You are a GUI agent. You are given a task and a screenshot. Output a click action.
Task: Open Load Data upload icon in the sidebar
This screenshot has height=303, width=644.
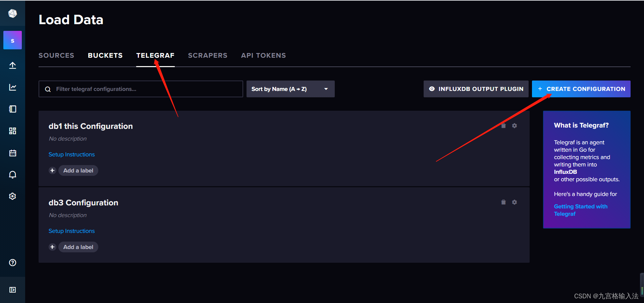point(12,65)
